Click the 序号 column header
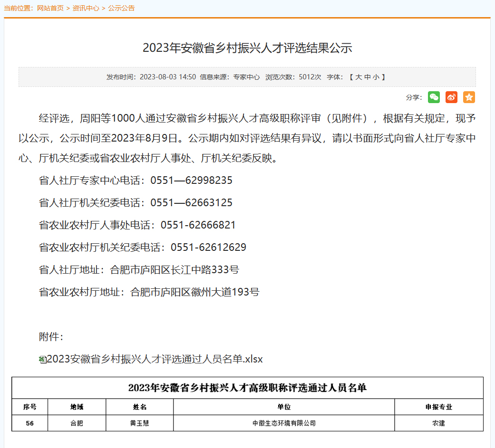This screenshot has height=448, width=495. click(x=29, y=407)
